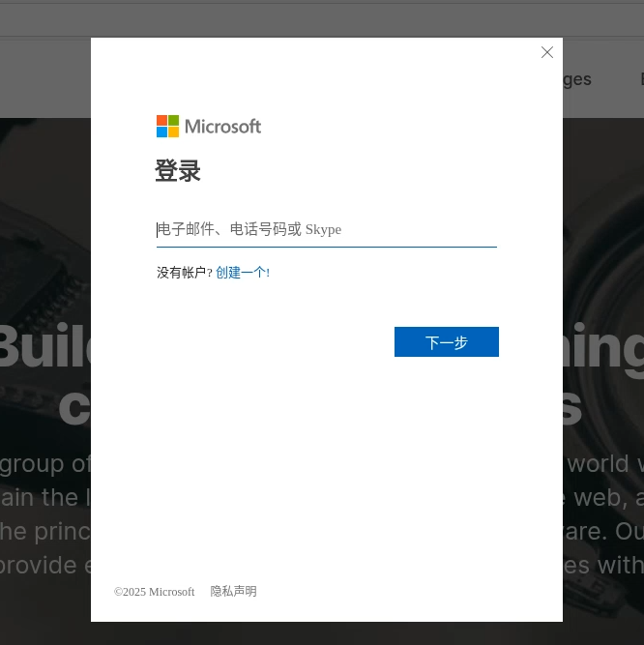Image resolution: width=644 pixels, height=645 pixels.
Task: Click the 没有帐户? label text
Action: (184, 273)
